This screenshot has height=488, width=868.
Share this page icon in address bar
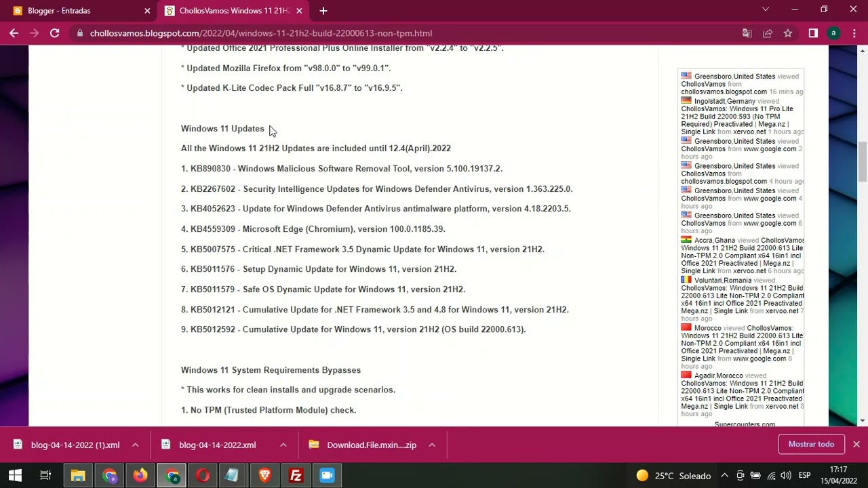768,33
